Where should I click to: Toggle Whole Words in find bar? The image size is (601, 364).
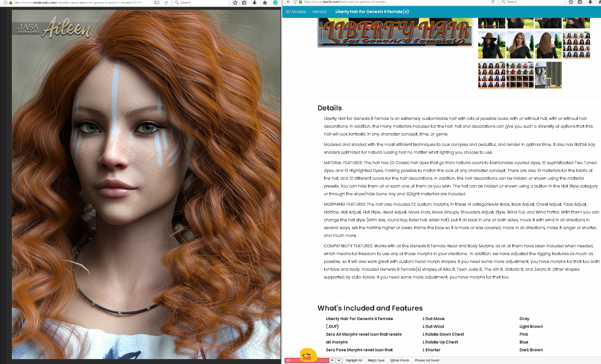tap(400, 360)
